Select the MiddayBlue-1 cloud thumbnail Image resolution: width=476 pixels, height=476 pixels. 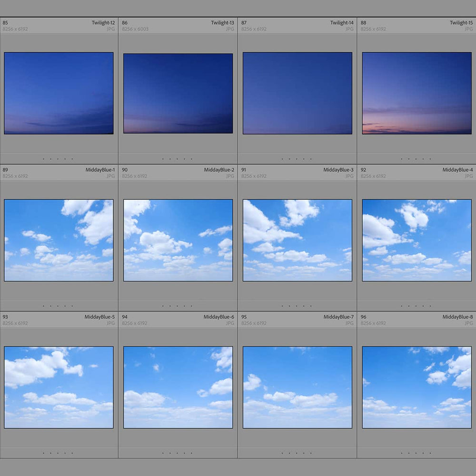59,240
